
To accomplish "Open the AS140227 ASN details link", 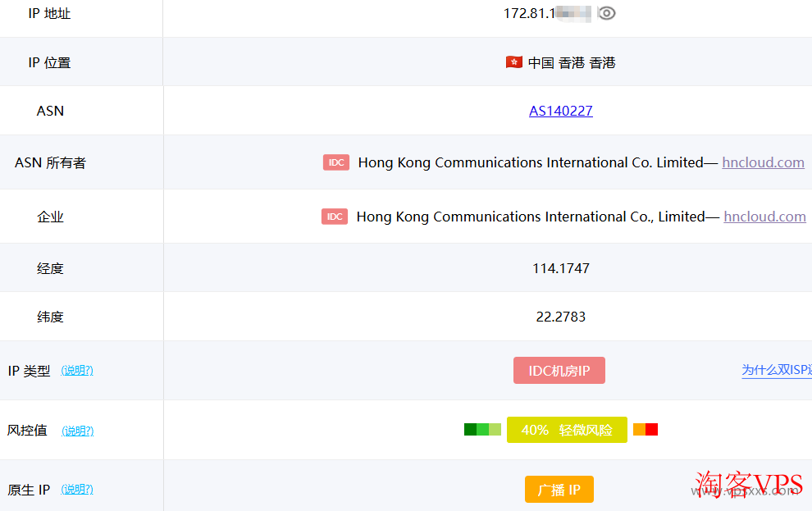I will 560,111.
